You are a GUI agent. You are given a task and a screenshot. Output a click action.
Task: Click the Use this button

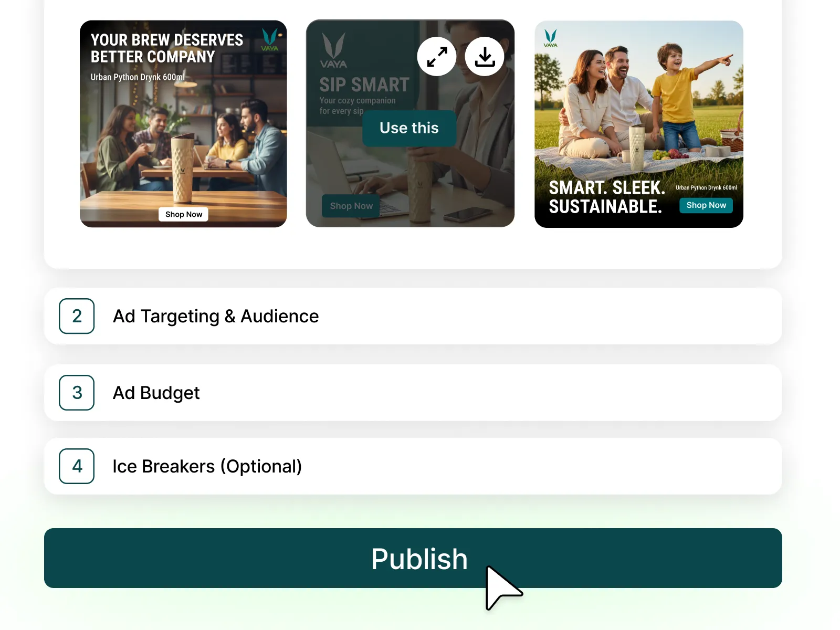[409, 128]
